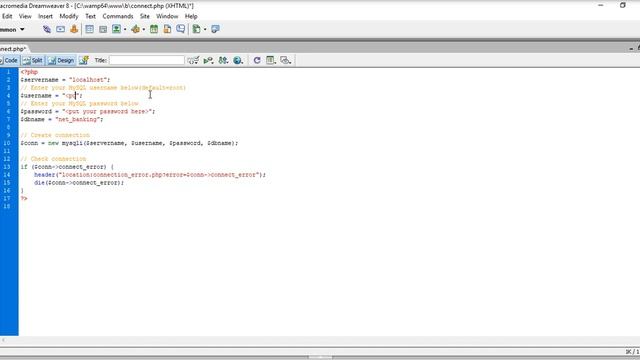Click the header location code line
Screen dimensions: 640x360
point(150,175)
